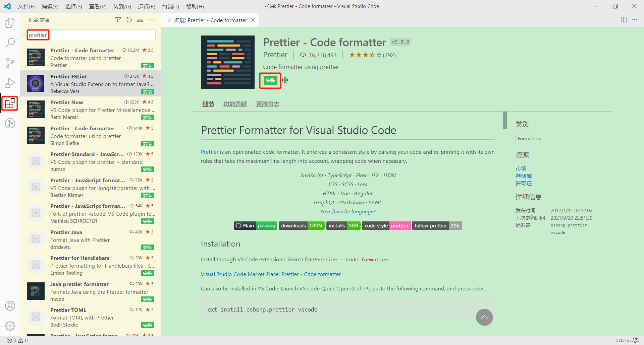Select Prettier - Code formatter by Prettier
This screenshot has height=345, width=644.
pos(91,57)
